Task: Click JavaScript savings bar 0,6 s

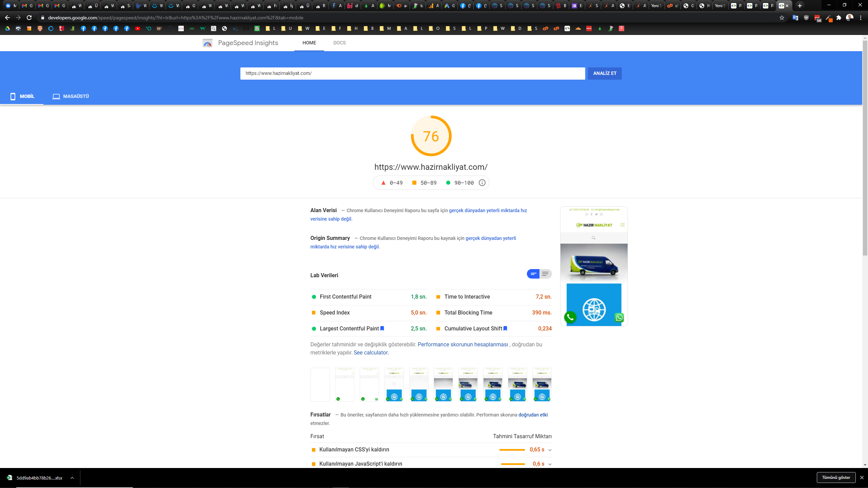Action: pyautogui.click(x=513, y=464)
